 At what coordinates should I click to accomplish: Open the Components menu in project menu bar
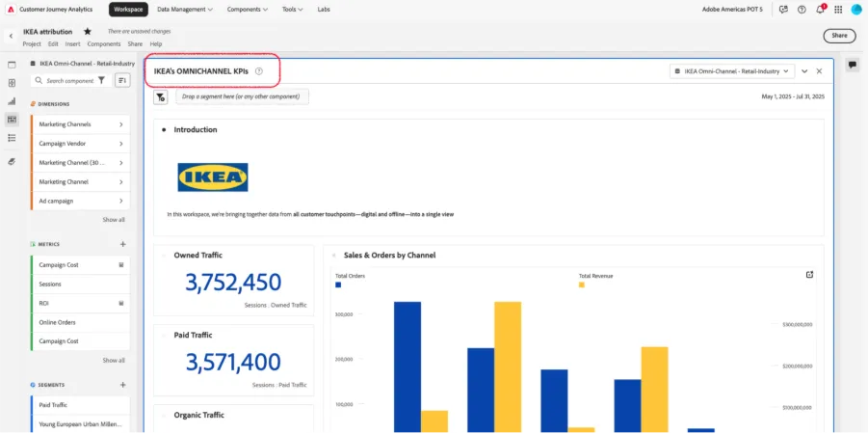click(103, 43)
